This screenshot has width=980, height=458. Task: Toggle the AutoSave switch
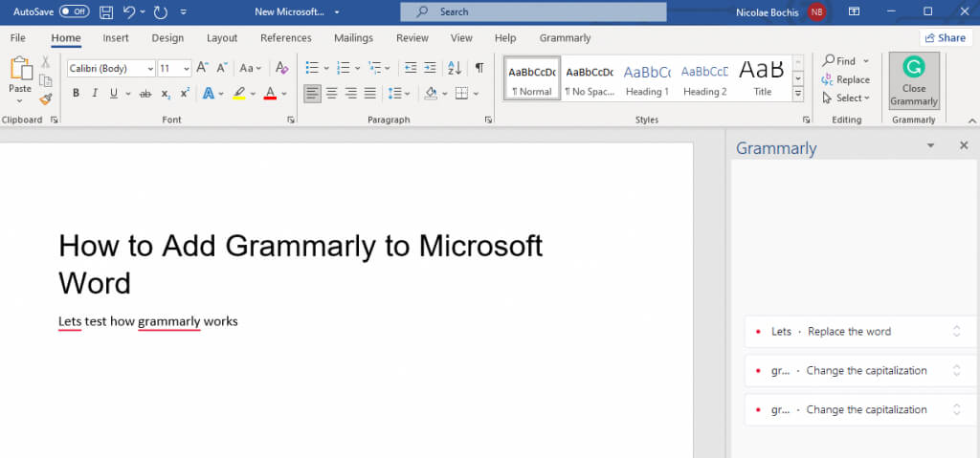[x=74, y=11]
